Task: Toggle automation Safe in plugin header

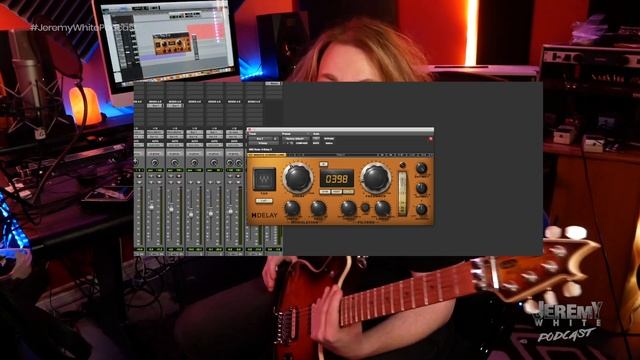Action: [x=316, y=143]
